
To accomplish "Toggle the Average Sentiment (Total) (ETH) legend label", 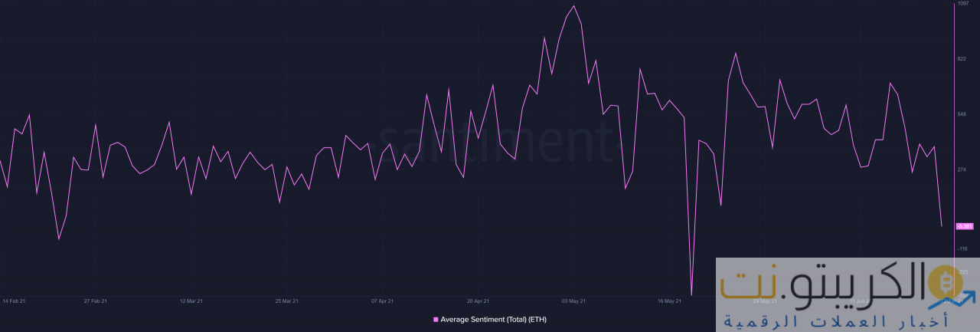I will 493,319.
